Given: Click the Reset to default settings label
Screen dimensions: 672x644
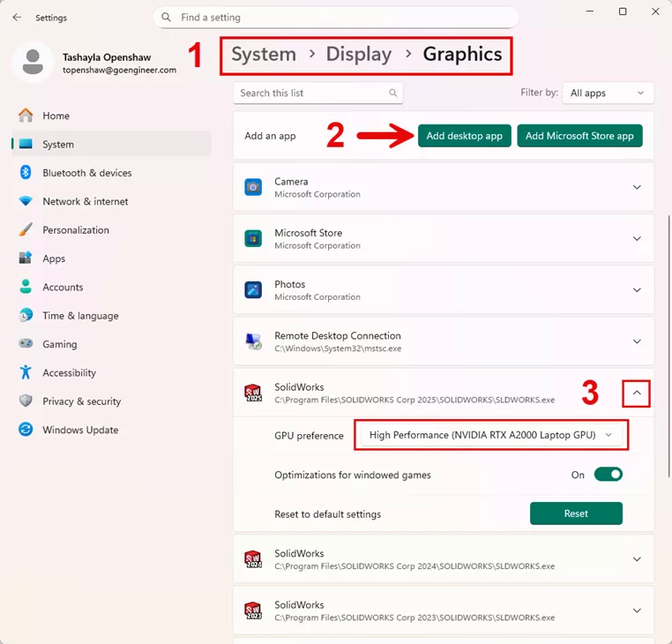Looking at the screenshot, I should pos(327,514).
